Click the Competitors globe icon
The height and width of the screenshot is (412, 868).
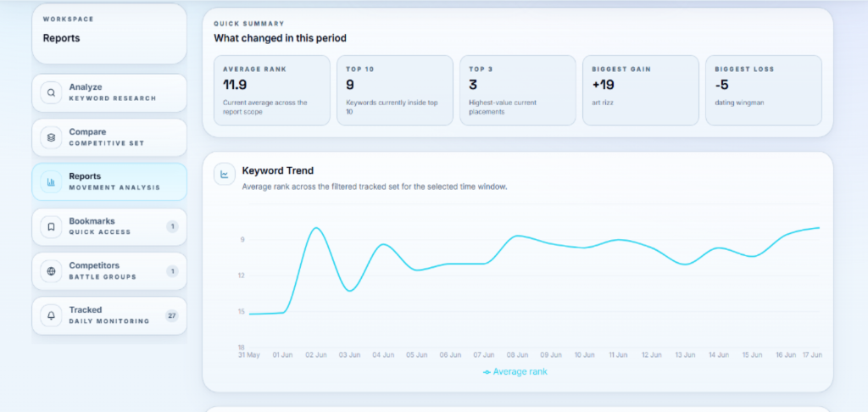click(x=52, y=270)
